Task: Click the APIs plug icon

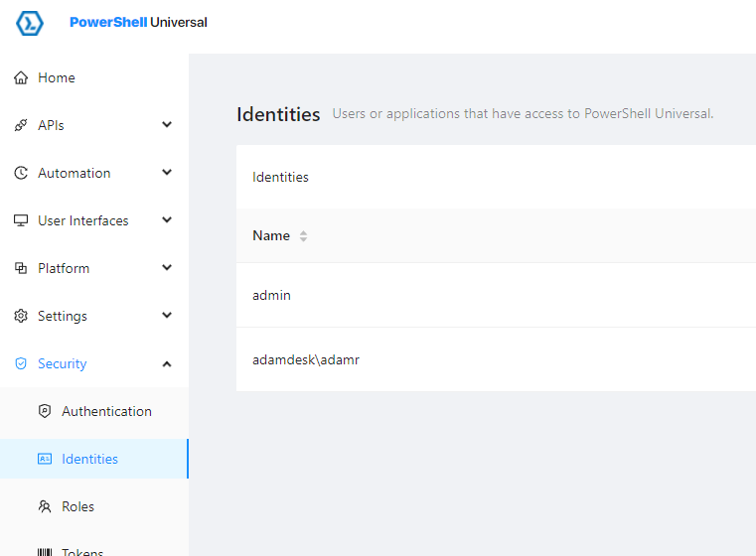Action: click(x=21, y=125)
